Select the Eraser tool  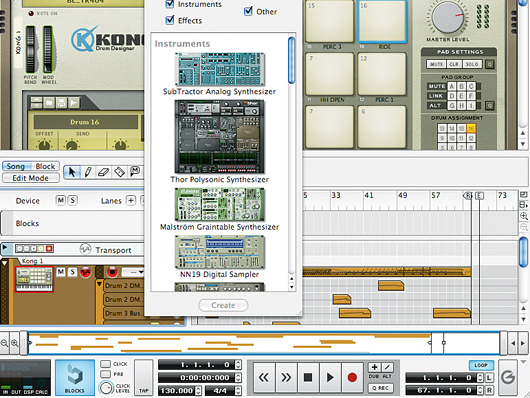click(x=103, y=172)
